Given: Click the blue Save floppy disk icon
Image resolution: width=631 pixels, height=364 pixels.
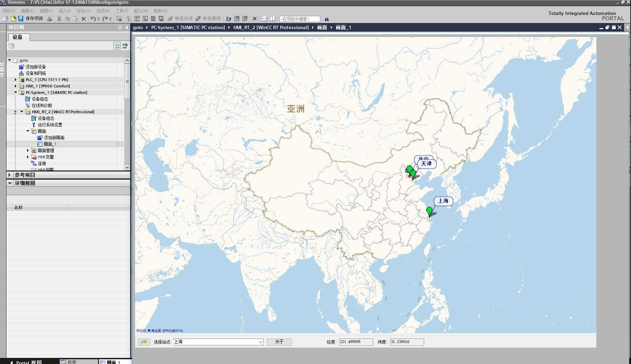Looking at the screenshot, I should tap(21, 19).
